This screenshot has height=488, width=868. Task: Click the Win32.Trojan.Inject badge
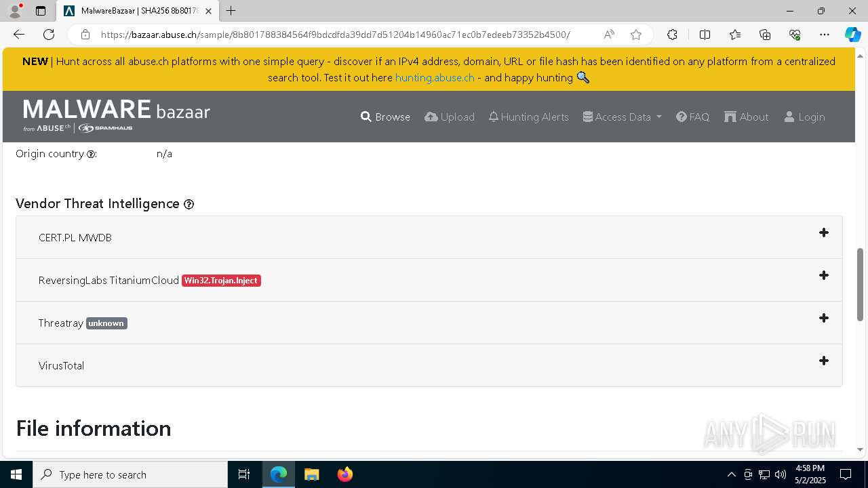[221, 281]
